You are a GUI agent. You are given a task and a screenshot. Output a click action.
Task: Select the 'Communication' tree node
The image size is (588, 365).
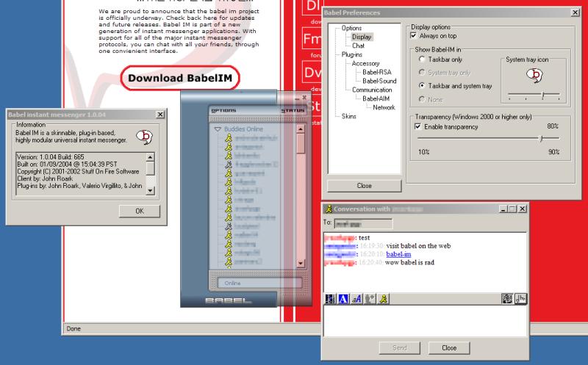pyautogui.click(x=372, y=90)
